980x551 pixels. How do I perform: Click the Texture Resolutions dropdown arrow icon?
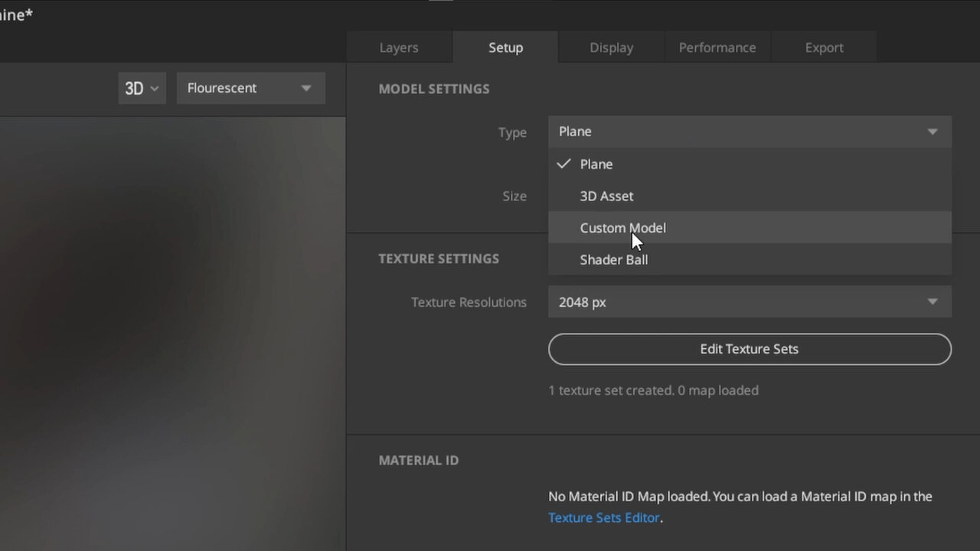(x=933, y=302)
